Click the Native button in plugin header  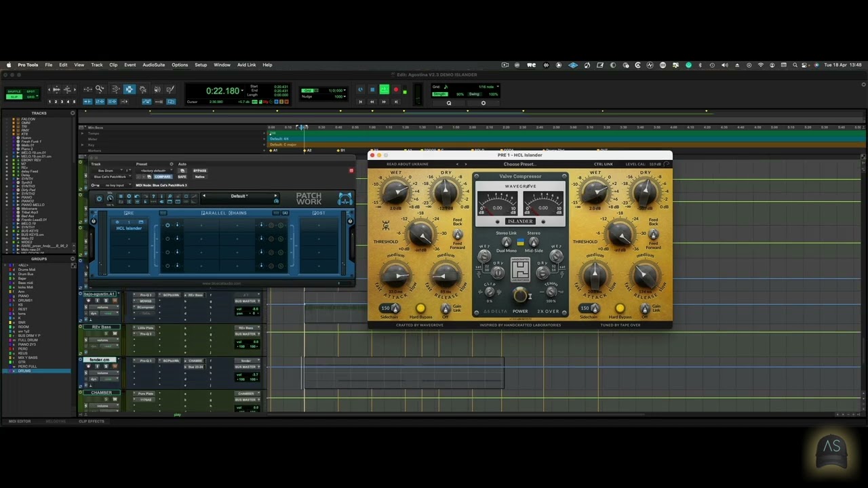[200, 177]
